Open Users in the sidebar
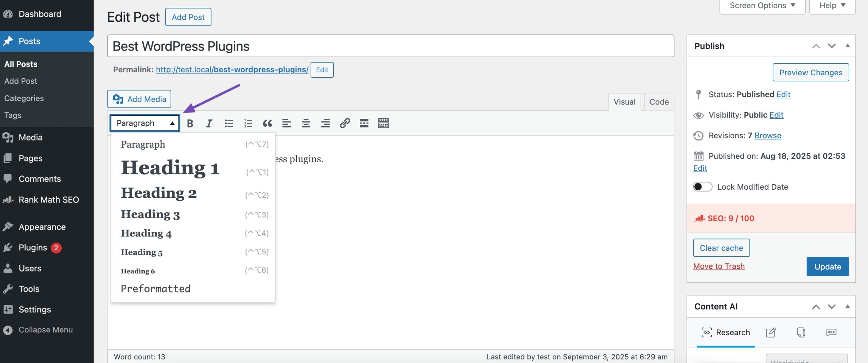This screenshot has width=868, height=363. click(x=47, y=268)
